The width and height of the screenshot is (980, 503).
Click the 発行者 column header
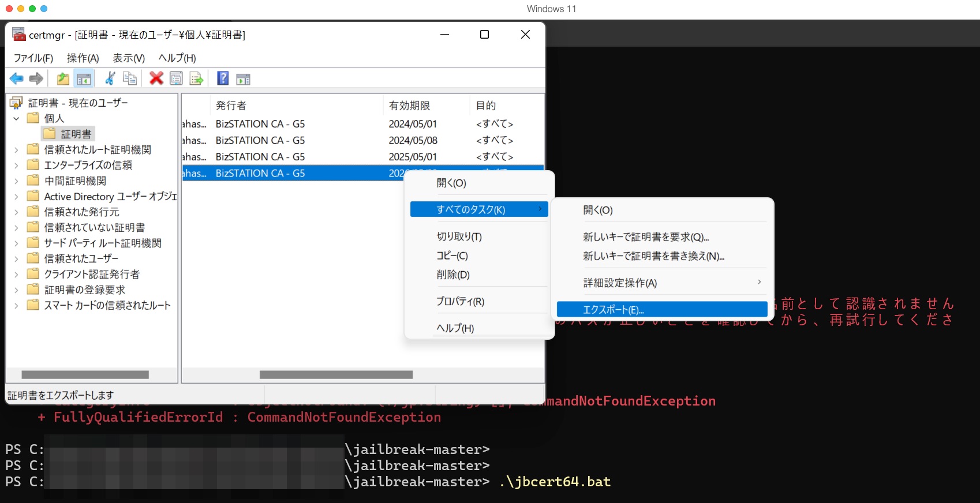pos(296,106)
